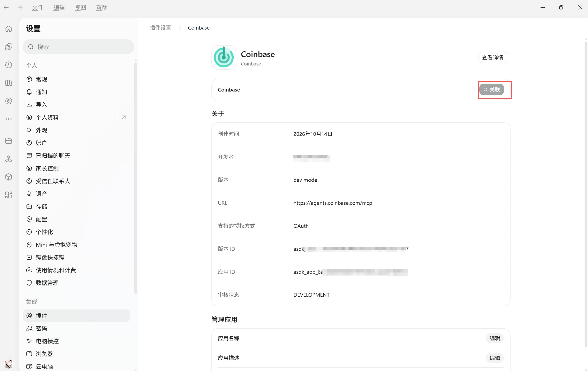
Task: Click the main content vertical scrollbar
Action: [x=586, y=194]
